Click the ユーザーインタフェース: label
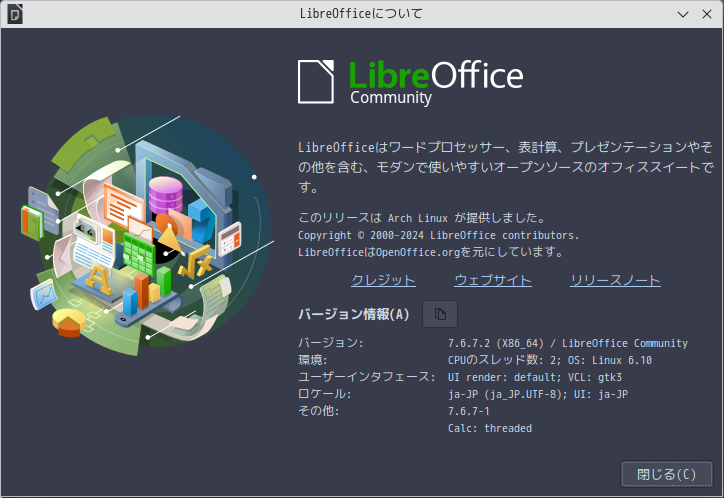724x498 pixels. point(367,377)
